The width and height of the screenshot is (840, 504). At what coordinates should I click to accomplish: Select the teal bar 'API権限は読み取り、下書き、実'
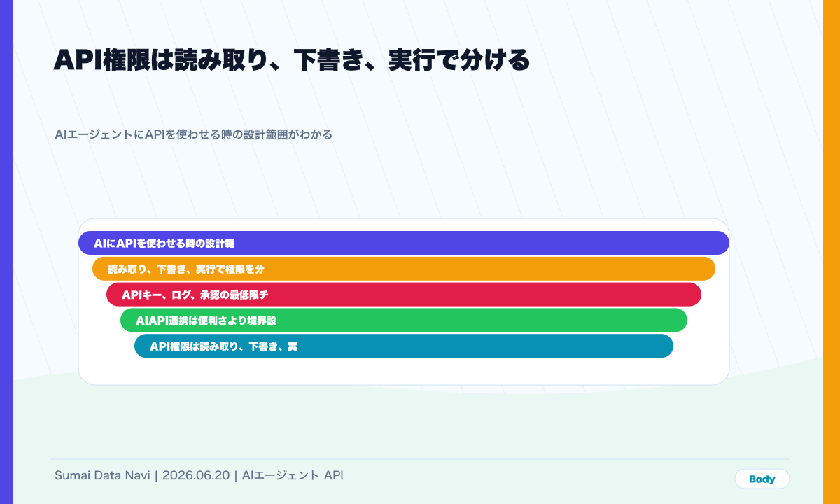404,346
